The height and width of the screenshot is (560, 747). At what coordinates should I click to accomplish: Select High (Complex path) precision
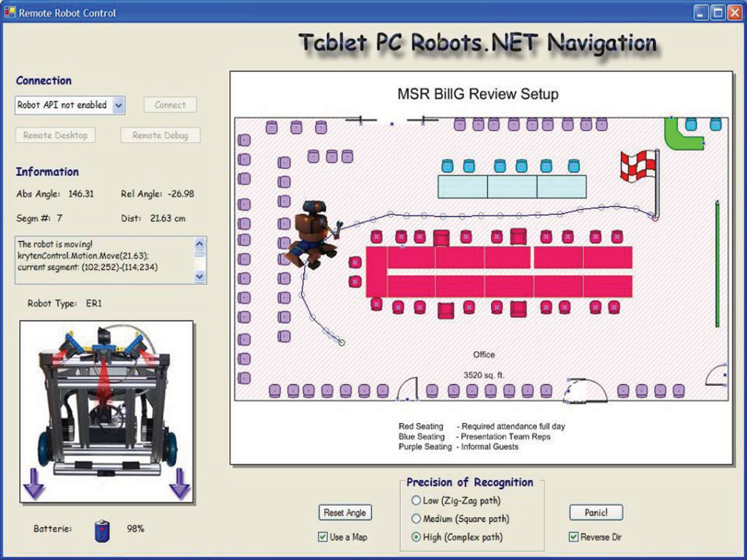[x=416, y=537]
